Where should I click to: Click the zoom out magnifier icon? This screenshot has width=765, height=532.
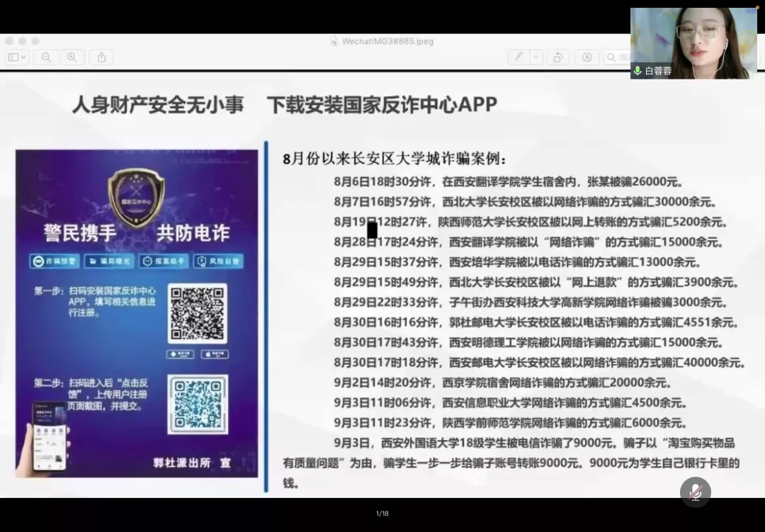pos(46,57)
